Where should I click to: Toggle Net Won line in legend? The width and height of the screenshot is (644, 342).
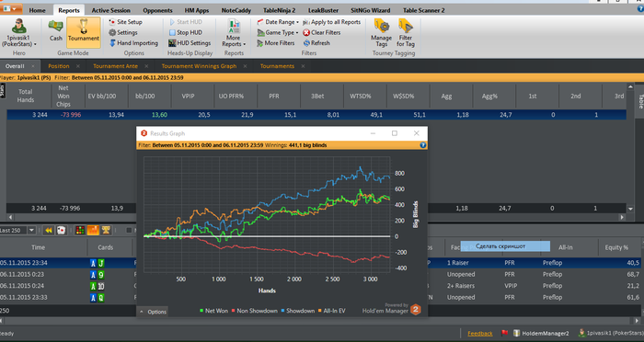[x=213, y=311]
